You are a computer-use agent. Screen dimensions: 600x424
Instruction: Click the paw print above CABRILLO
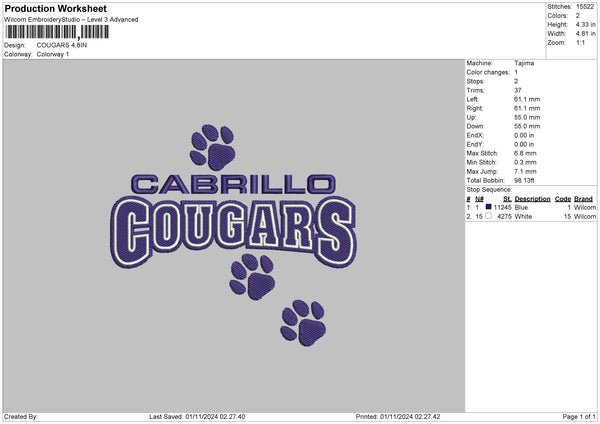click(213, 147)
